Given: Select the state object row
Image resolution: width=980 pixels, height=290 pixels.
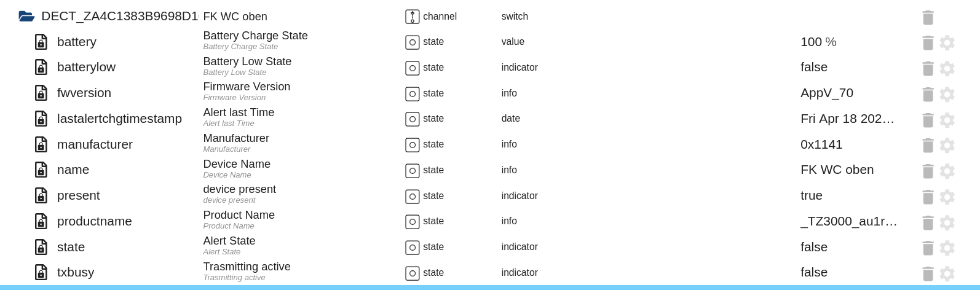Looking at the screenshot, I should (x=71, y=247).
